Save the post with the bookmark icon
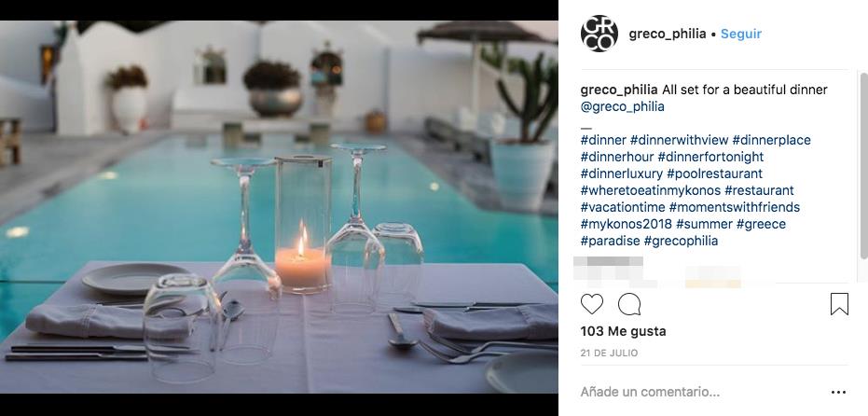This screenshot has height=416, width=868. coord(839,304)
